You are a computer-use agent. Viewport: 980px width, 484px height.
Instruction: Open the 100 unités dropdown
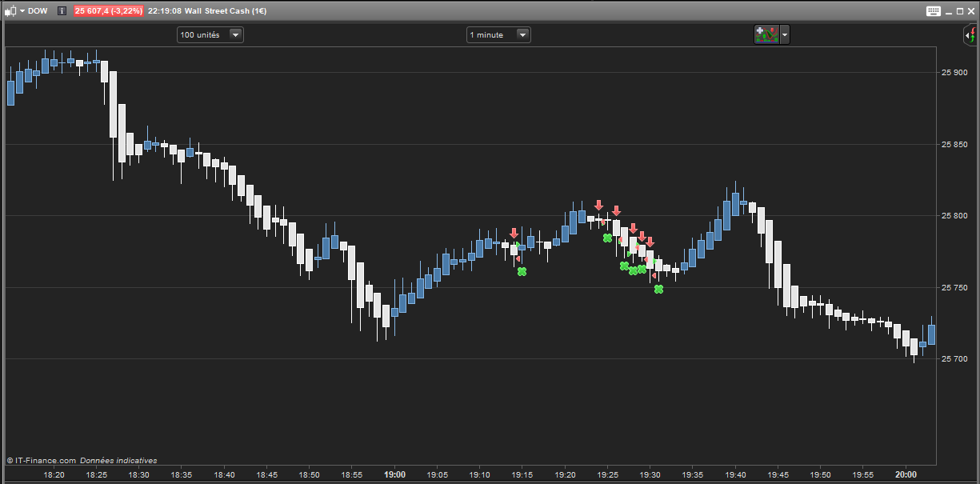pos(210,34)
